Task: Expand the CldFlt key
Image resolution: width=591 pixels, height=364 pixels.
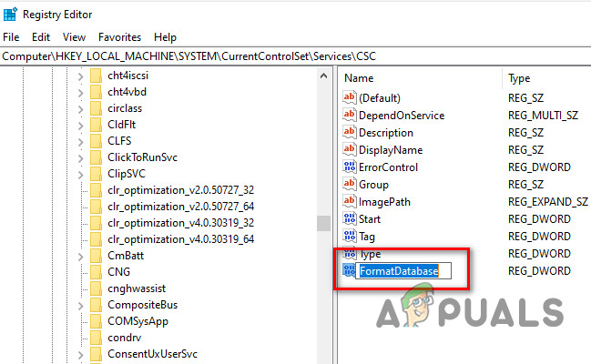Action: point(80,125)
